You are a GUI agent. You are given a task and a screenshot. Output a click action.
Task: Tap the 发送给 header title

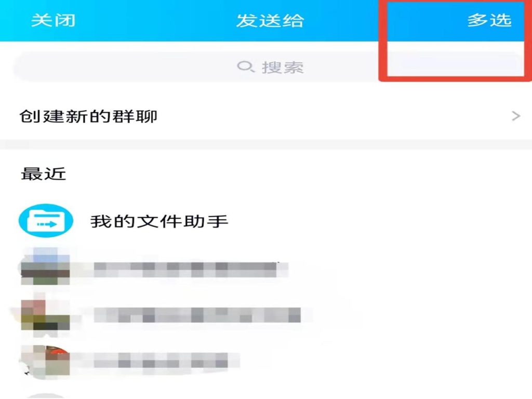[x=270, y=21]
